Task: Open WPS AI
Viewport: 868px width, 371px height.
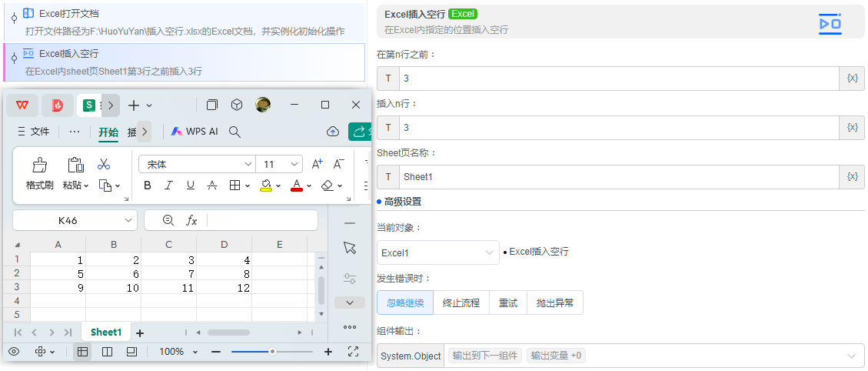Action: click(195, 132)
